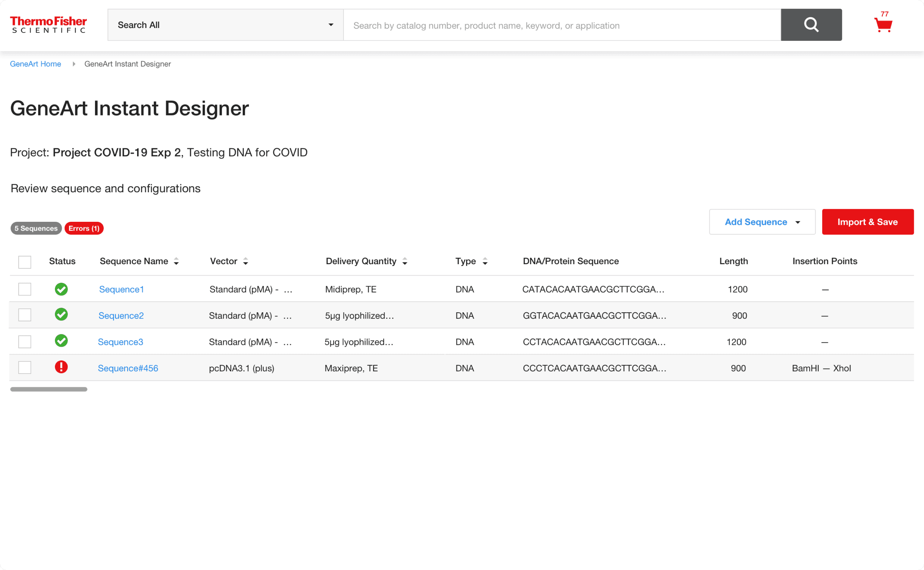
Task: Click the project title 'Project COVID-19 Exp 2'
Action: pos(117,153)
